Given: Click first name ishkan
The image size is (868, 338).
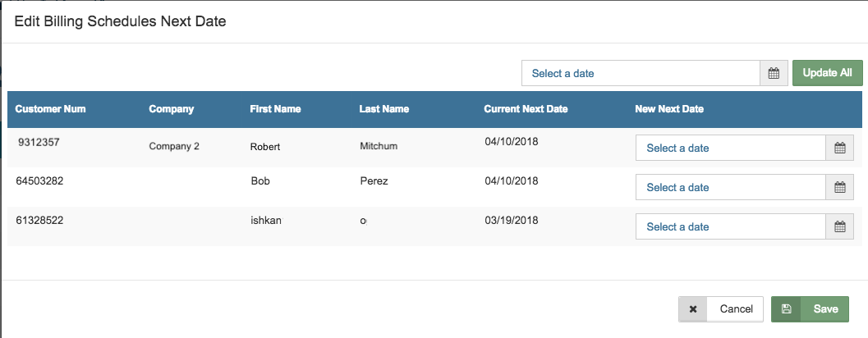Looking at the screenshot, I should 266,220.
